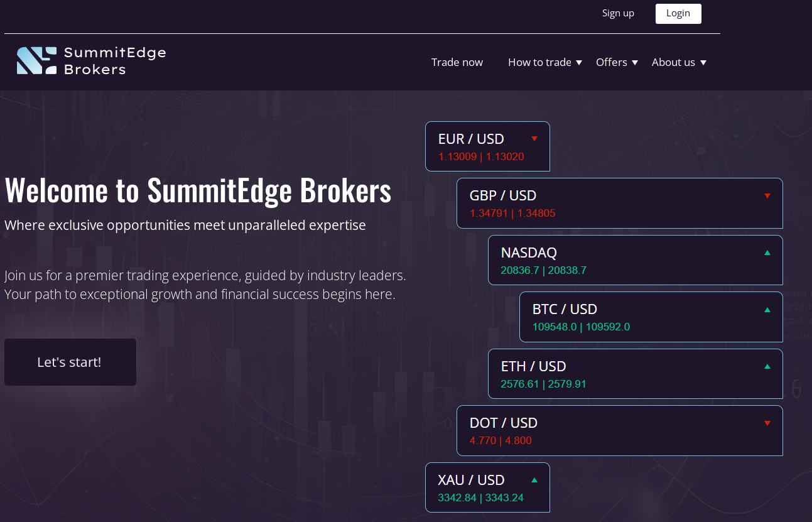The image size is (812, 522).
Task: Open the Trade now menu item
Action: (457, 62)
